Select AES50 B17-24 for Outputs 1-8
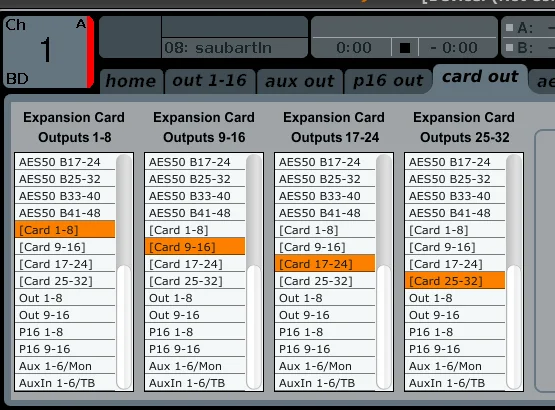The width and height of the screenshot is (555, 410). (x=65, y=162)
